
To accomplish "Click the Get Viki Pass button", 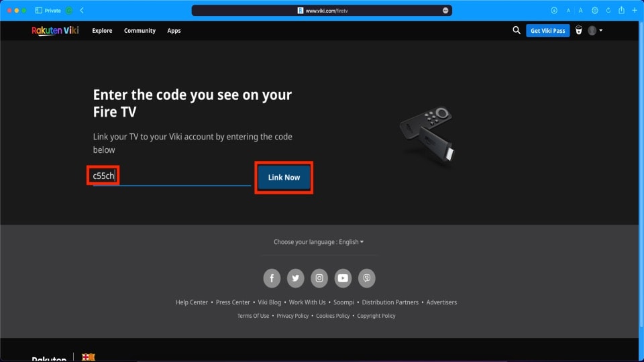I will click(548, 31).
